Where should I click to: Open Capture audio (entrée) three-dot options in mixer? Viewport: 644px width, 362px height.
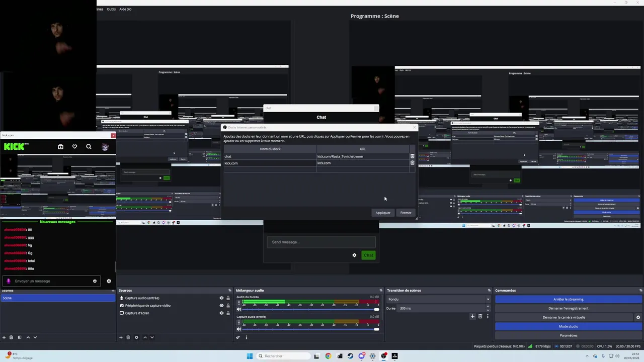coord(239,322)
